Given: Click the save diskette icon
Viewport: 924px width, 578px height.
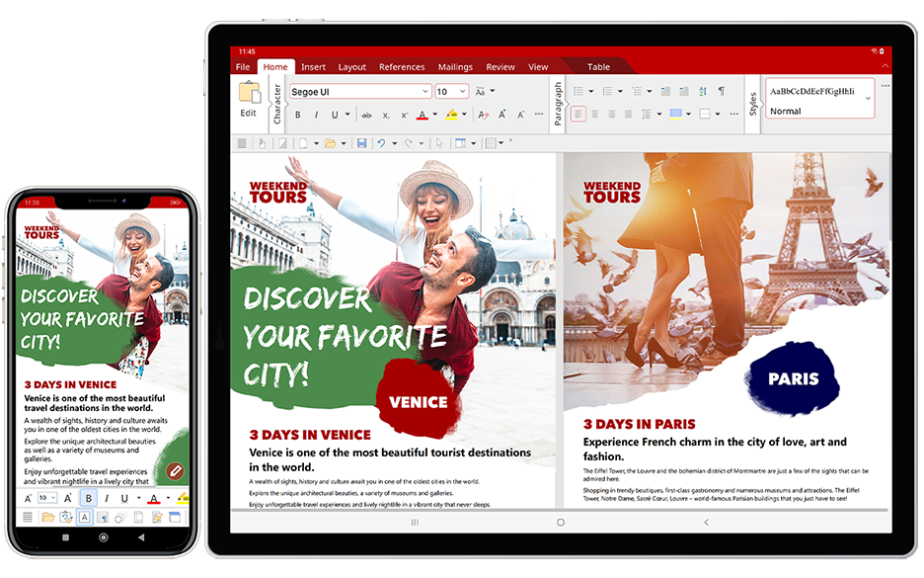Looking at the screenshot, I should point(362,143).
